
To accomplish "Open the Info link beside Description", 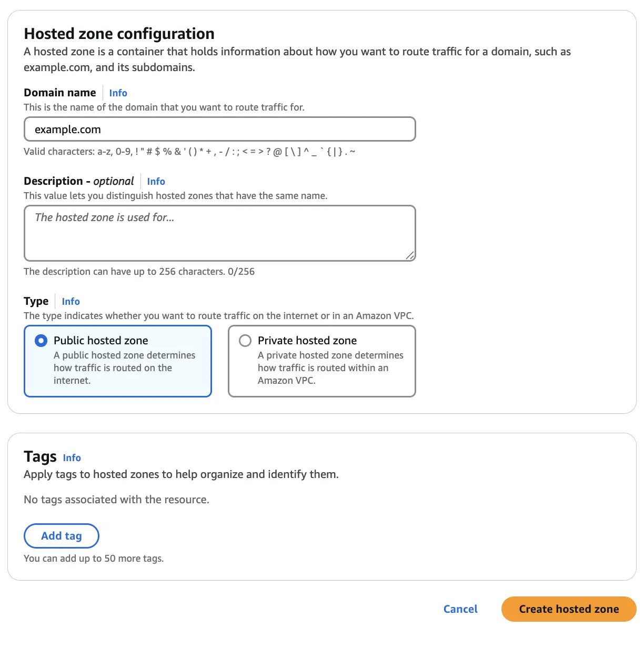I will click(x=156, y=182).
